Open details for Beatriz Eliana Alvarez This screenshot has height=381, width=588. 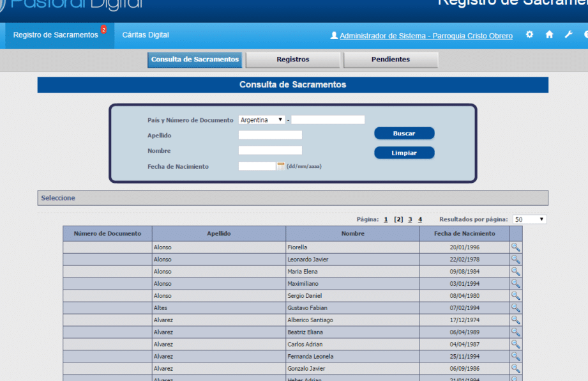(x=515, y=332)
